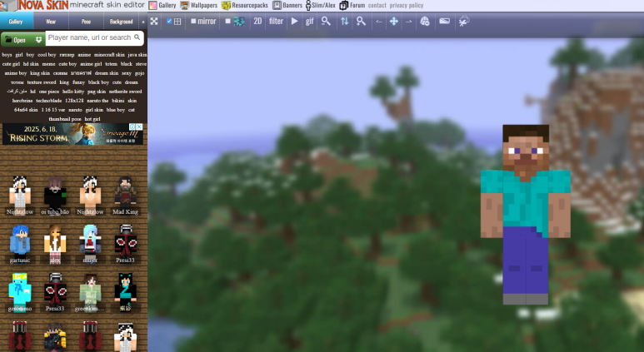Click the 'herobrine' tag
644x352 pixels.
(22, 101)
